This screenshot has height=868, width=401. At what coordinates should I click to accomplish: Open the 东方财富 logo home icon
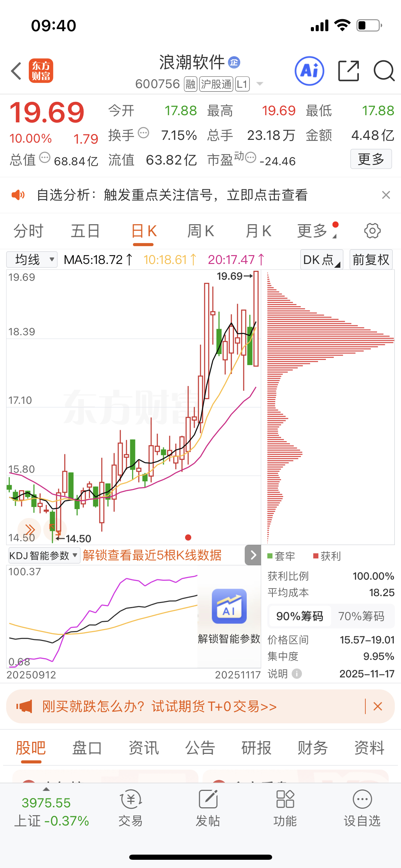tap(41, 71)
